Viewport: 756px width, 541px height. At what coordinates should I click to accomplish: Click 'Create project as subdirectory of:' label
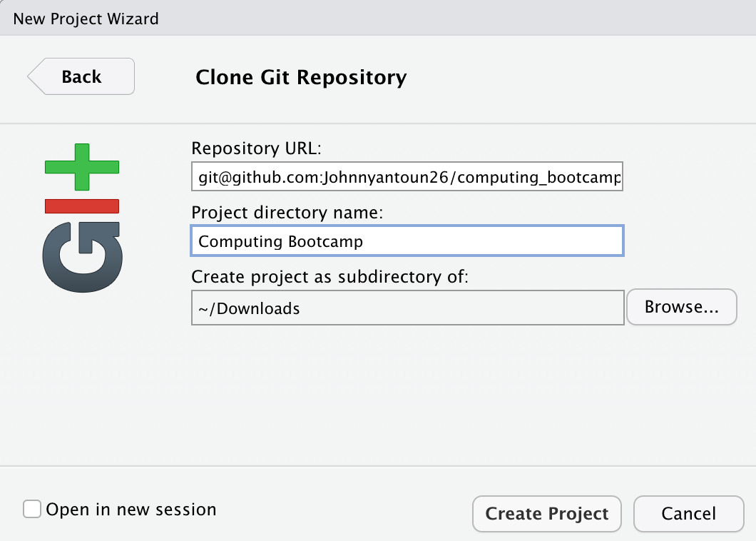pos(330,277)
